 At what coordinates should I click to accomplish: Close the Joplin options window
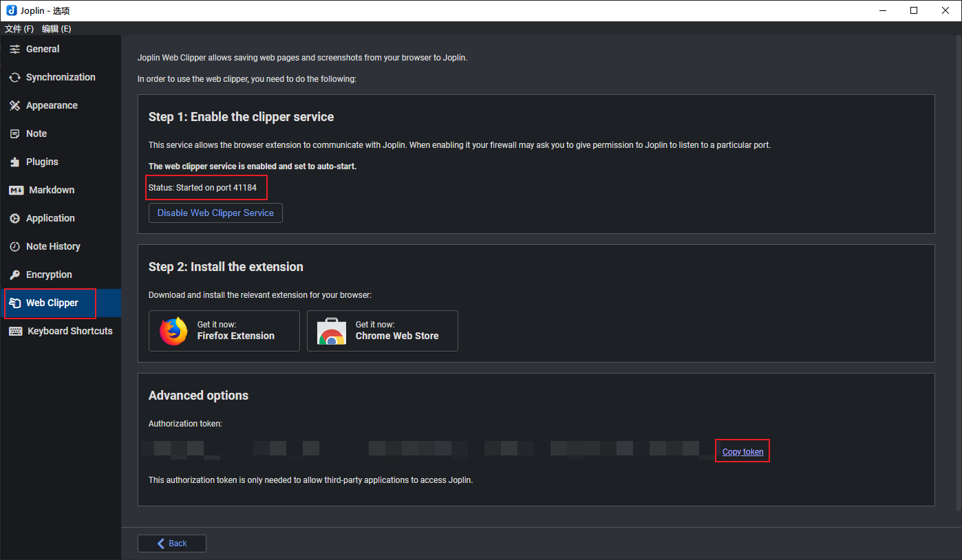click(x=945, y=10)
